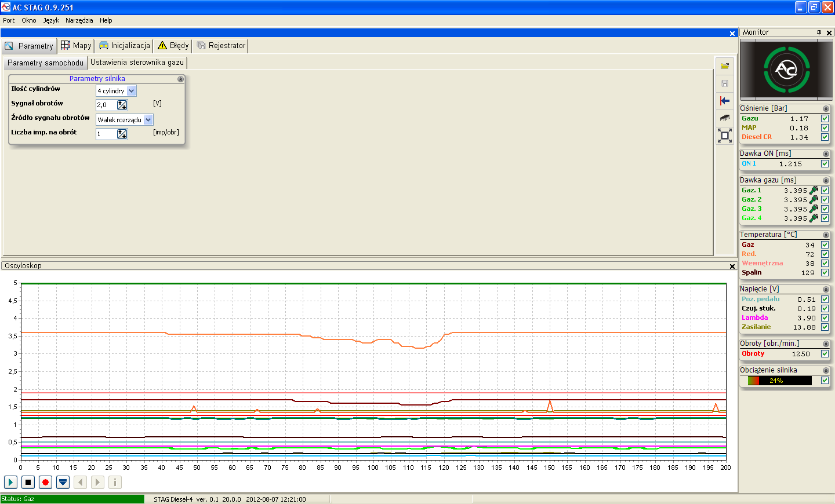Switch to Inicjalizacja tab
835x504 pixels.
coord(125,45)
